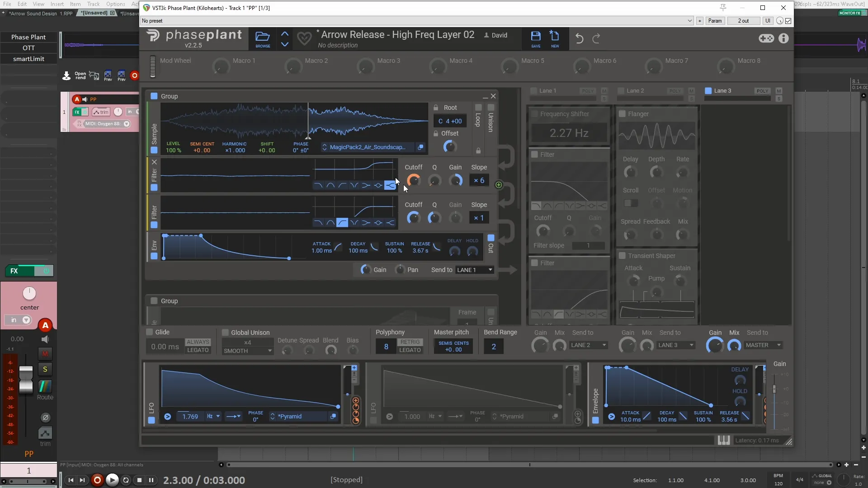
Task: Click the FX button on the mixer
Action: (x=19, y=271)
